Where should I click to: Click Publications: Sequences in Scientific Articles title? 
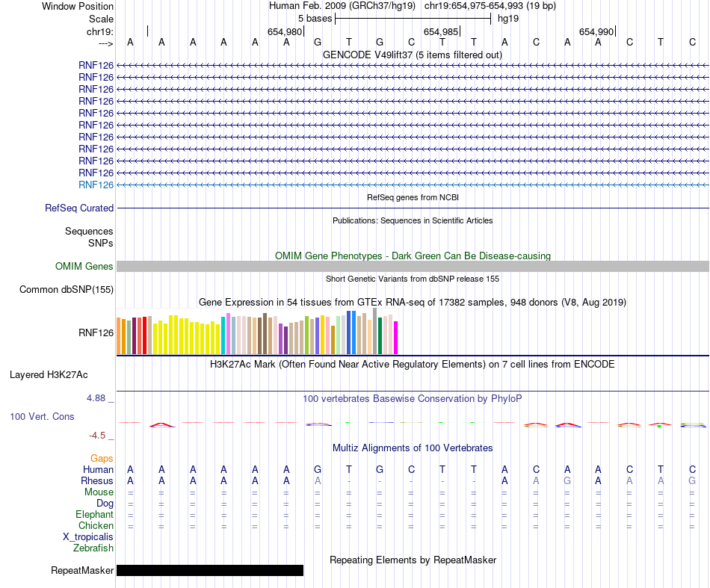[x=413, y=220]
